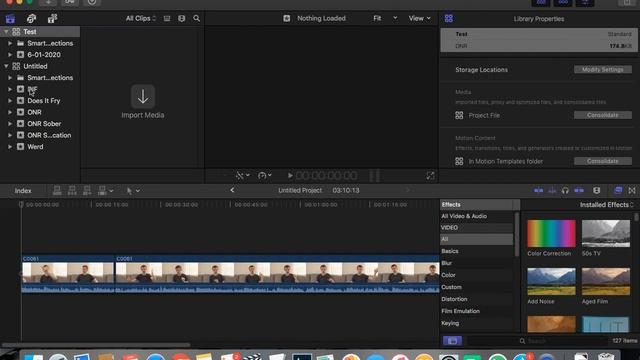The height and width of the screenshot is (360, 640).
Task: Open the timeline Index
Action: 23,191
